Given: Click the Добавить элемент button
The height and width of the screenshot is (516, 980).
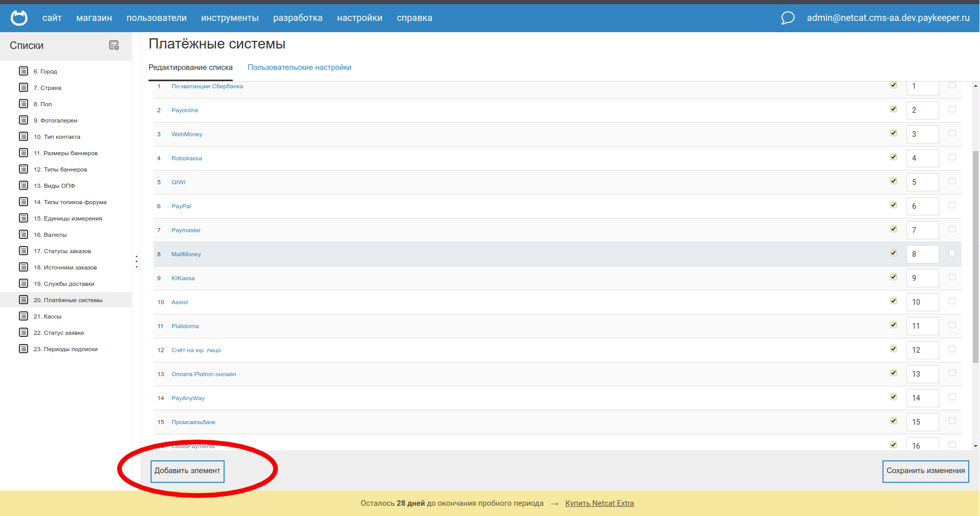Looking at the screenshot, I should (x=187, y=471).
